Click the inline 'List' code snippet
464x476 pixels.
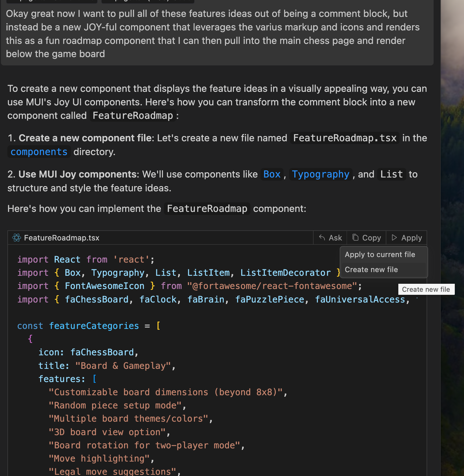(391, 174)
